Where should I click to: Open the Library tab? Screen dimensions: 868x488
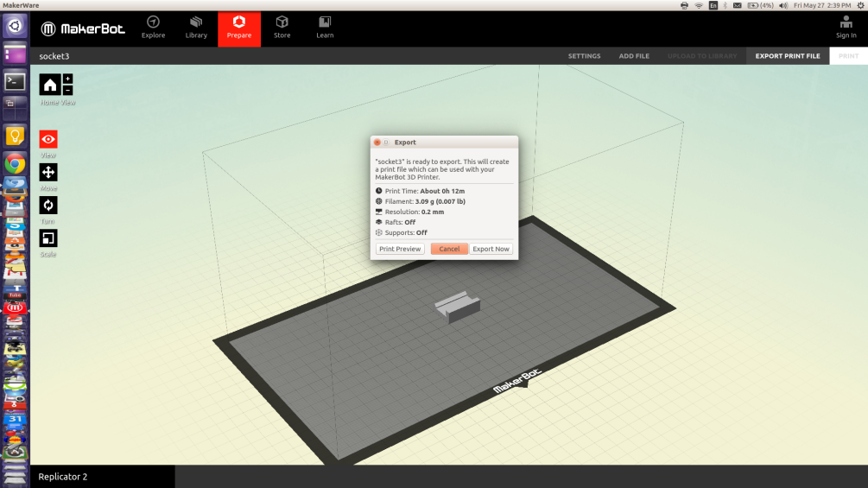tap(196, 29)
